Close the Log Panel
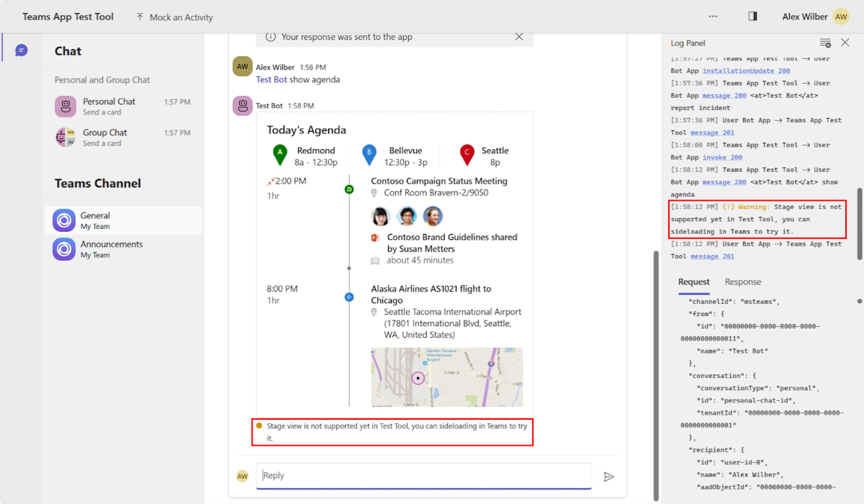Image resolution: width=864 pixels, height=504 pixels. (845, 42)
